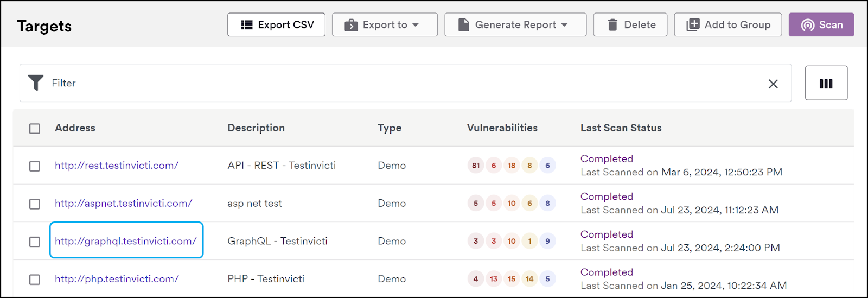
Task: Open the http://graphql.testinvicti.com/ link
Action: pos(126,241)
